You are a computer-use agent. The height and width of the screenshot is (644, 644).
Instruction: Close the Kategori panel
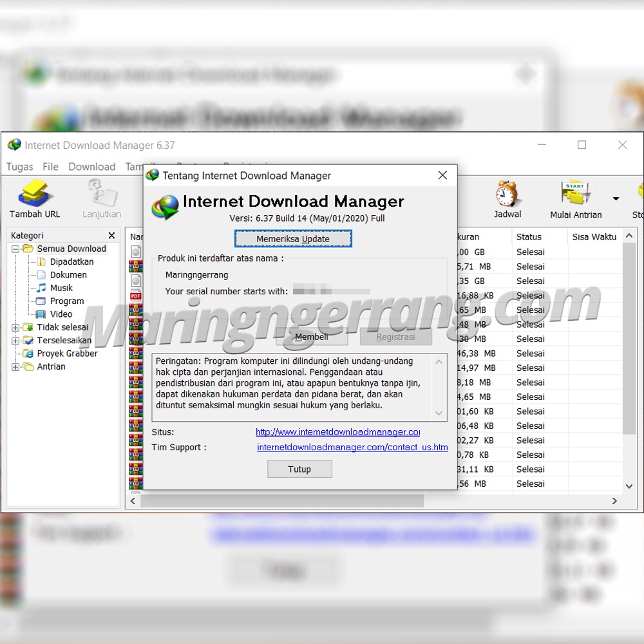(x=111, y=235)
